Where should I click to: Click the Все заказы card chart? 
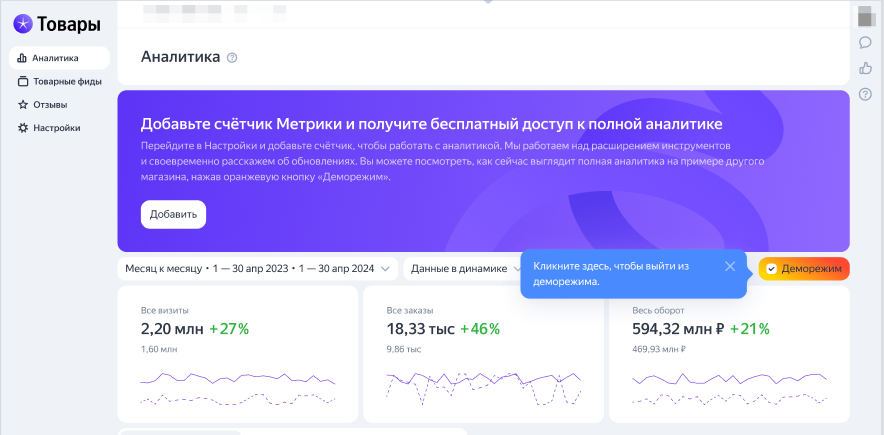484,389
